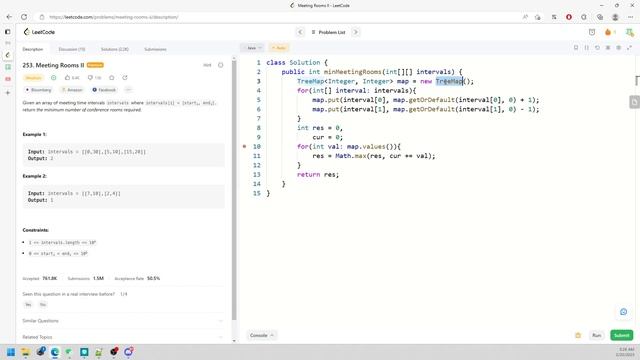Click the taskbar clock
Image resolution: width=640 pixels, height=360 pixels.
[626, 352]
